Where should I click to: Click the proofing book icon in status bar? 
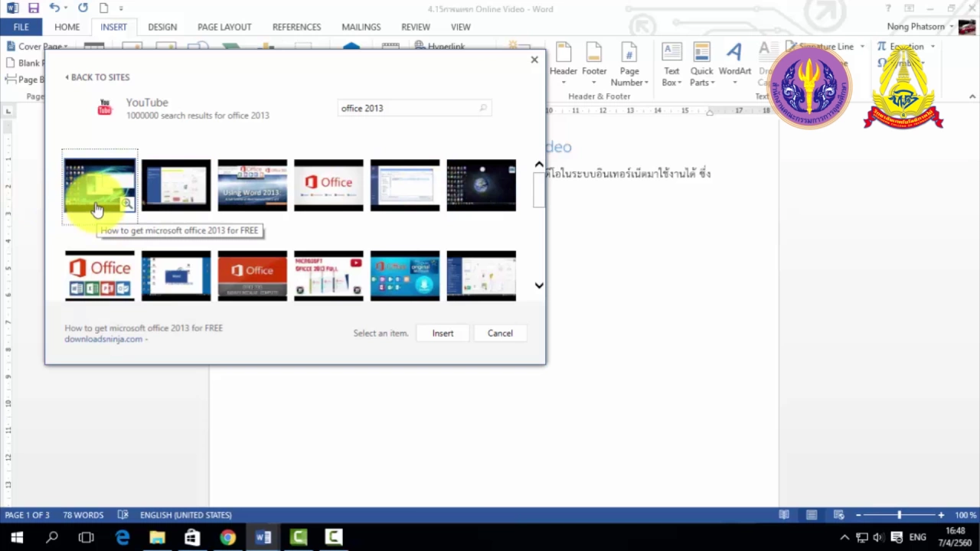pyautogui.click(x=123, y=515)
